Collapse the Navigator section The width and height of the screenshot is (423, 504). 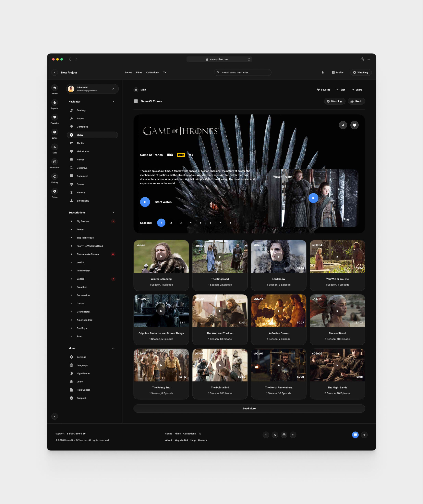[x=114, y=102]
